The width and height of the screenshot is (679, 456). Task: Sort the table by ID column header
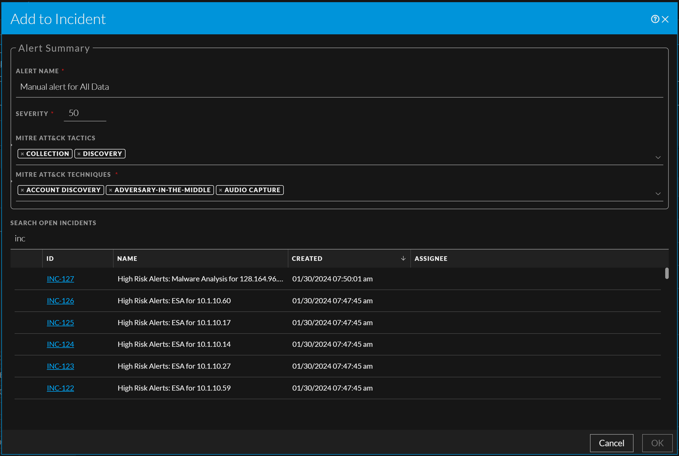click(51, 259)
